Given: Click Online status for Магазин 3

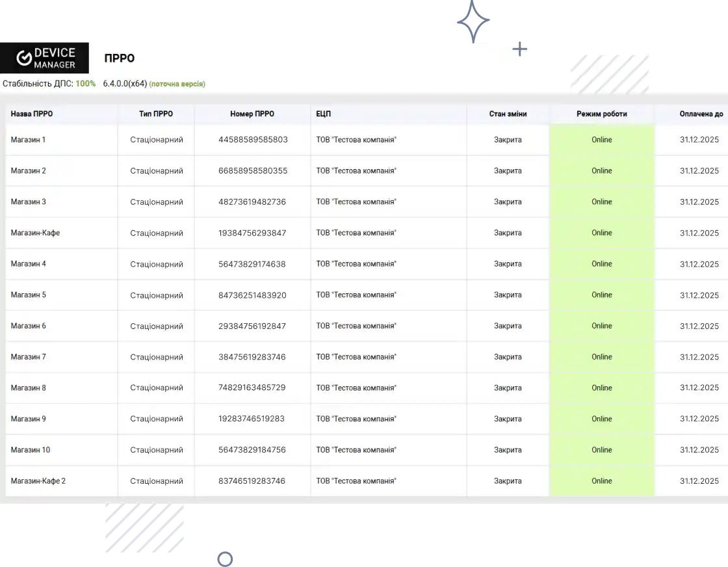Looking at the screenshot, I should (x=601, y=202).
